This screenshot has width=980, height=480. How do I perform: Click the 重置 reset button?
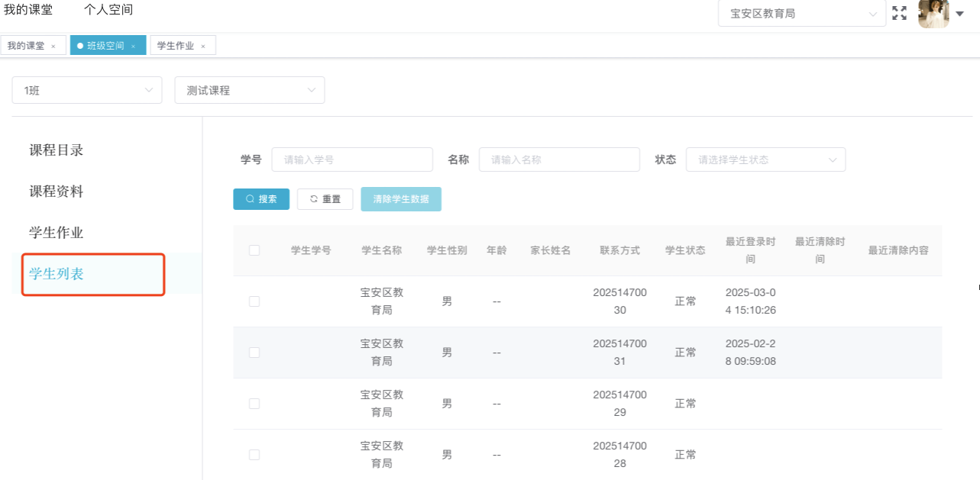325,199
